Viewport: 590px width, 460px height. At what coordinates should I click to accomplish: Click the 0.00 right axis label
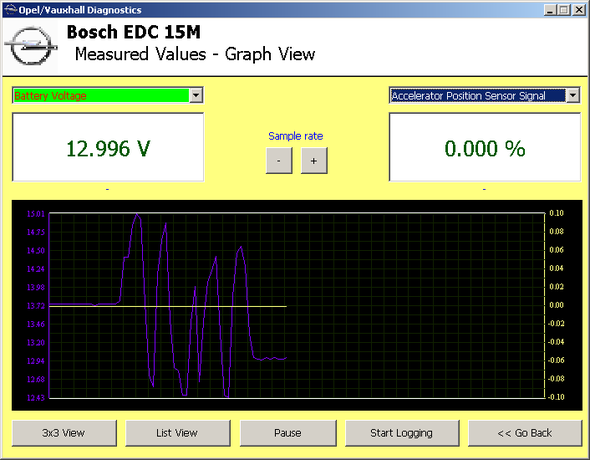point(557,305)
